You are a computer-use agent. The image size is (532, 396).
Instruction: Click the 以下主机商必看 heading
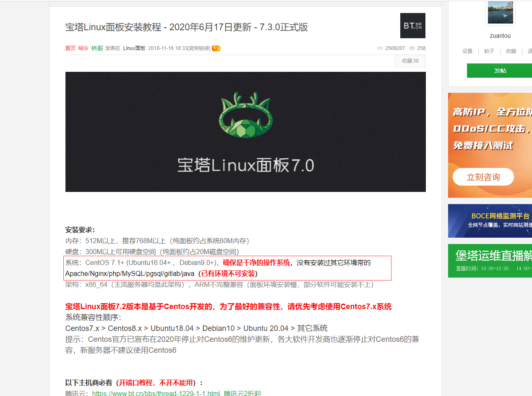pyautogui.click(x=134, y=383)
